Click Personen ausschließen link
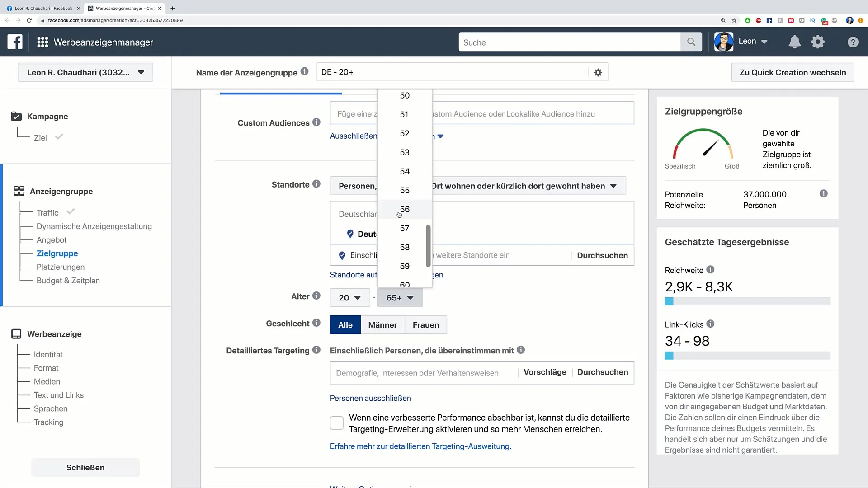The image size is (868, 488). (x=371, y=398)
